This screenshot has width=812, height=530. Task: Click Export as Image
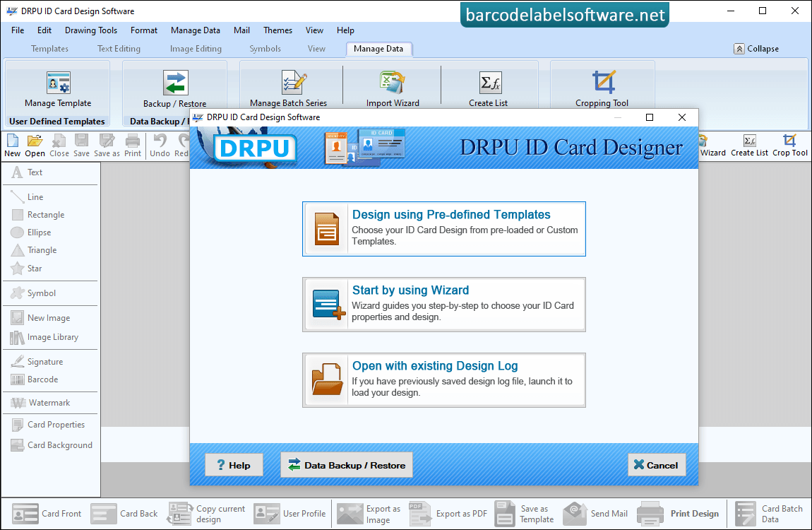click(369, 514)
